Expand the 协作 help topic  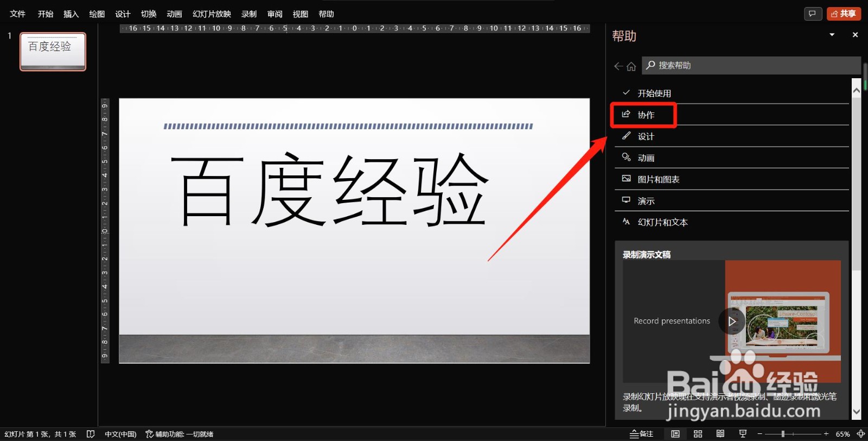pyautogui.click(x=732, y=115)
